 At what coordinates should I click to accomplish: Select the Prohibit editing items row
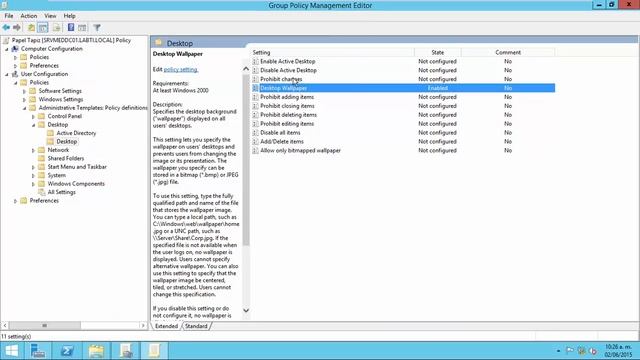(403, 124)
